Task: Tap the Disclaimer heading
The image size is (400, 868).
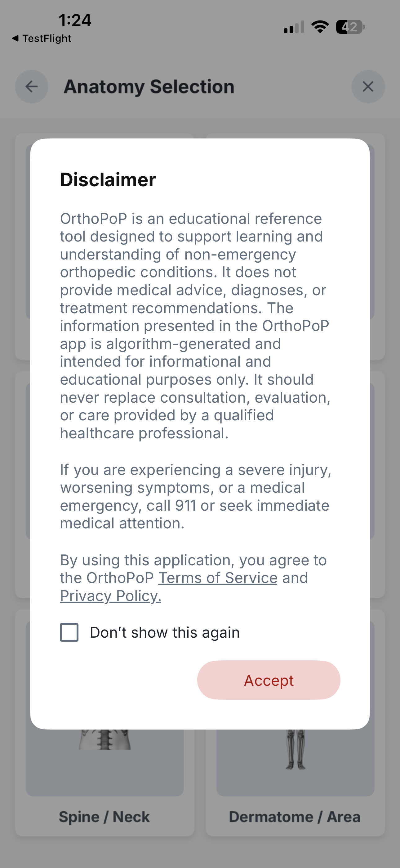Action: (x=108, y=180)
